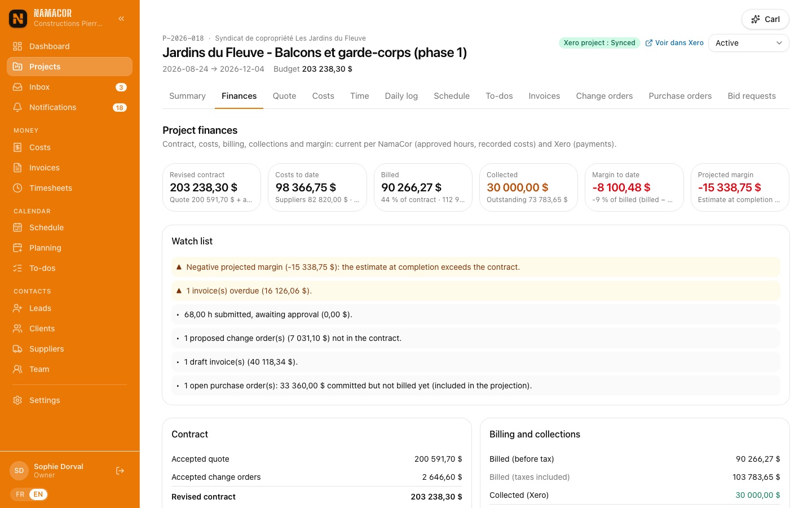Click the Billed (taxes included) amount 103 783,65 $
This screenshot has height=508, width=812.
pos(756,477)
